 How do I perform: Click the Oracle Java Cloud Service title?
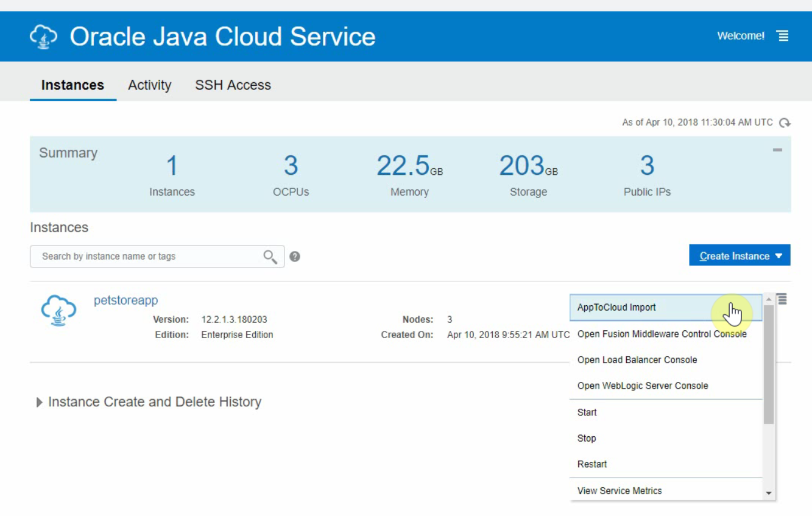pyautogui.click(x=222, y=37)
